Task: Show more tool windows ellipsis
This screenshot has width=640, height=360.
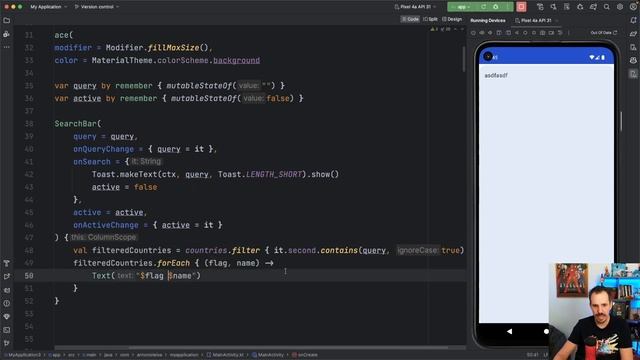Action: tap(7, 47)
